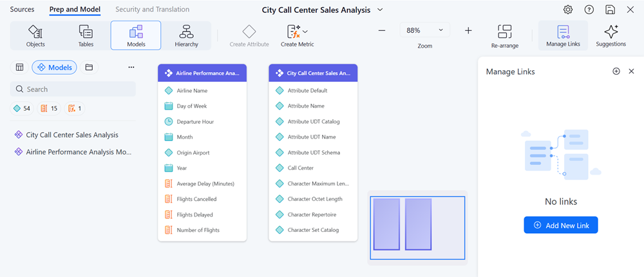The height and width of the screenshot is (277, 644).
Task: Click the zoom in plus button
Action: (x=468, y=31)
